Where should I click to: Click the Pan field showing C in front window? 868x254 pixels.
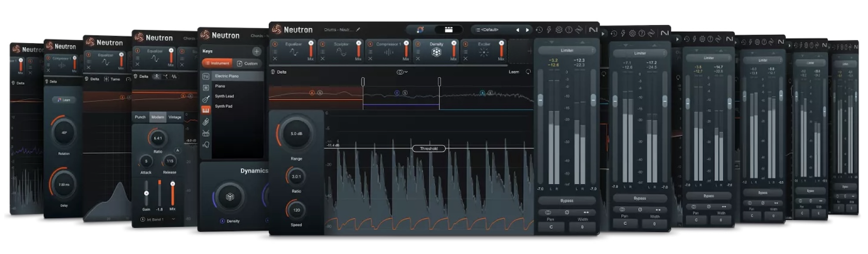click(x=551, y=226)
